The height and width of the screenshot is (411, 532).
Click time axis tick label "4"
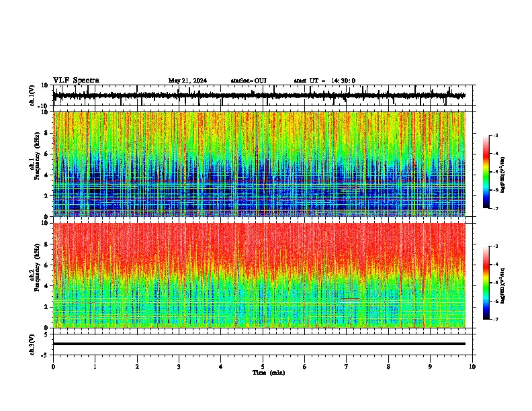pos(221,367)
